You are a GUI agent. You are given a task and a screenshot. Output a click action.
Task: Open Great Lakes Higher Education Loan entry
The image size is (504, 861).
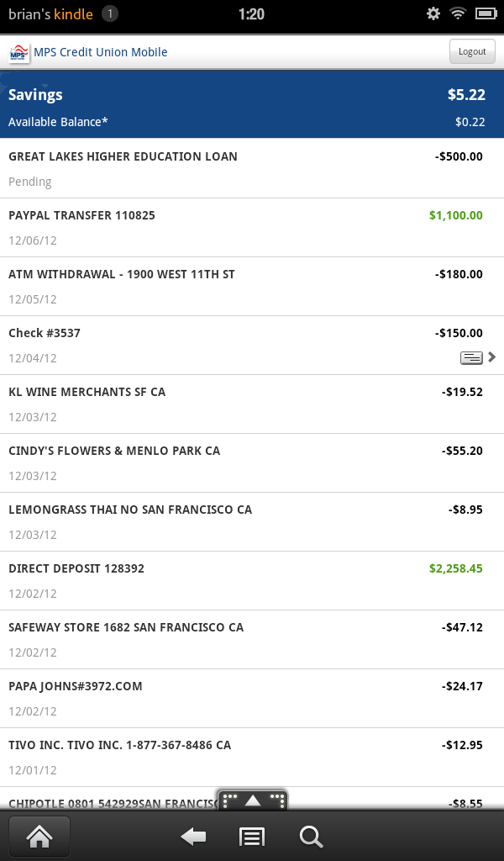pyautogui.click(x=252, y=168)
